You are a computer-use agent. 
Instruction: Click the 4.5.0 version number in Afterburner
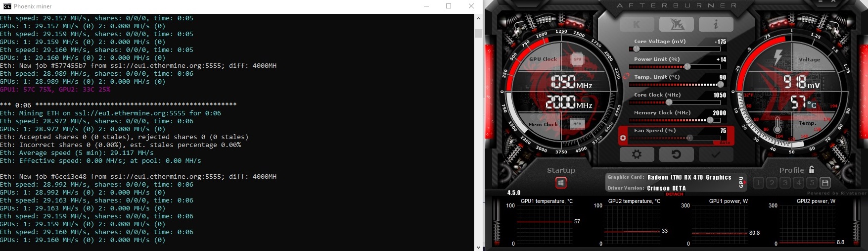pyautogui.click(x=514, y=193)
